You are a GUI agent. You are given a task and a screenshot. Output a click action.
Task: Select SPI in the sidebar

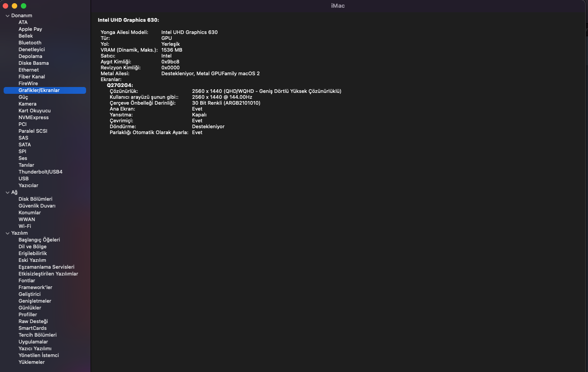pyautogui.click(x=22, y=151)
